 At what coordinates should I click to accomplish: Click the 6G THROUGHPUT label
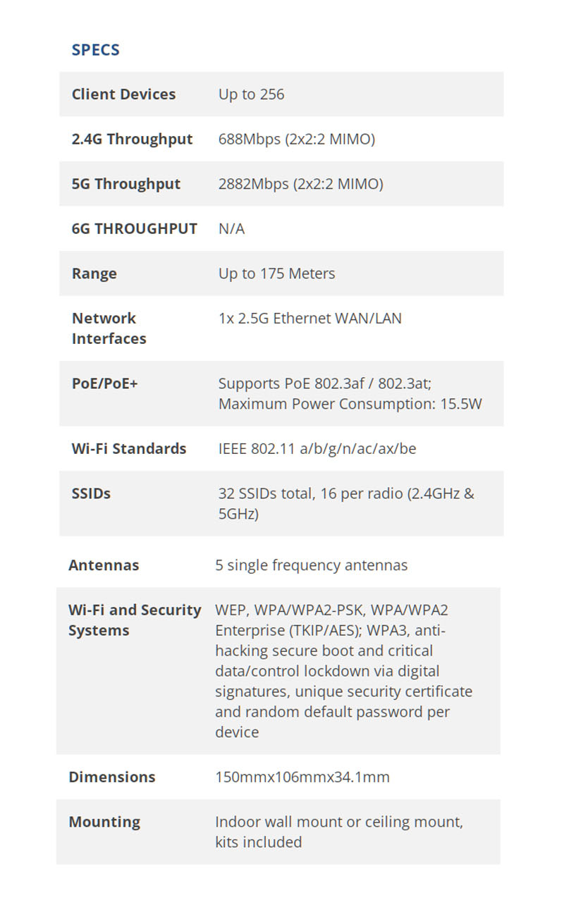point(134,228)
